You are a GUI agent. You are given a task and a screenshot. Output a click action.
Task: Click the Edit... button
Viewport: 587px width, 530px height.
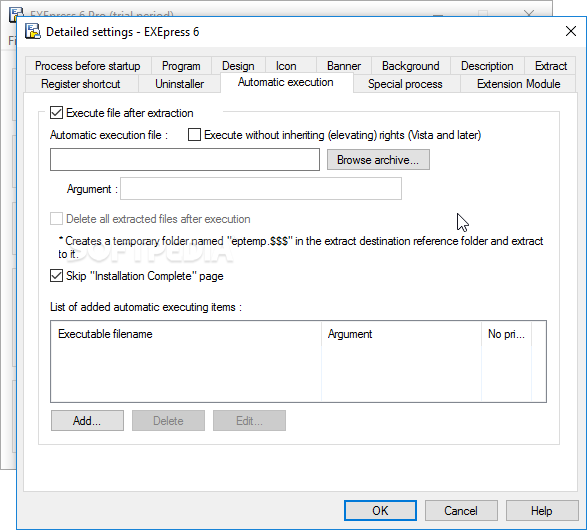tap(249, 421)
